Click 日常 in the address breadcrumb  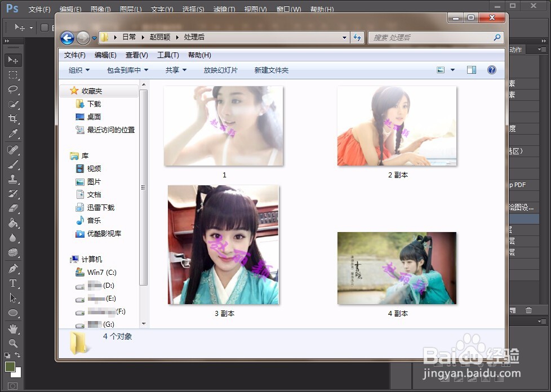(x=129, y=37)
